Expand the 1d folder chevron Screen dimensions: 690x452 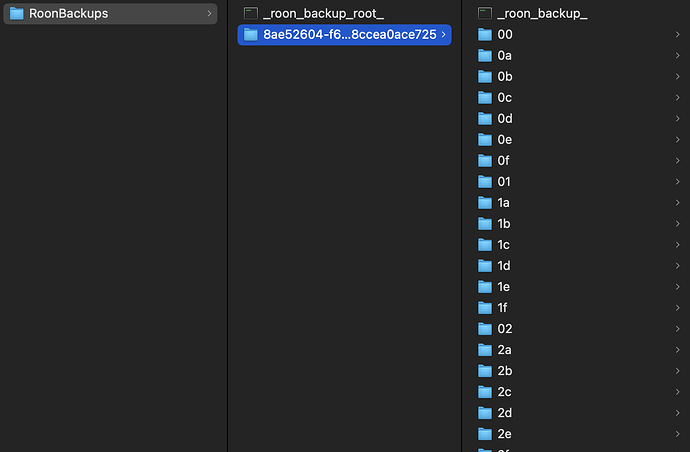[678, 266]
